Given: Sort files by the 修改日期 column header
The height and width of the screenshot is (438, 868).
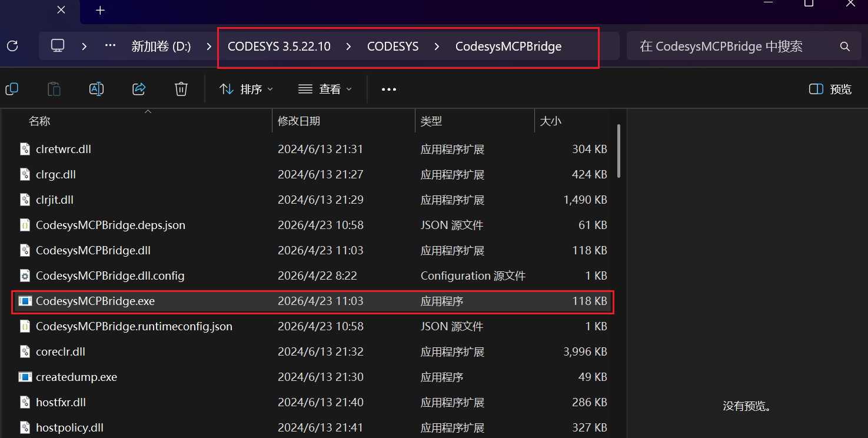Looking at the screenshot, I should [x=299, y=121].
